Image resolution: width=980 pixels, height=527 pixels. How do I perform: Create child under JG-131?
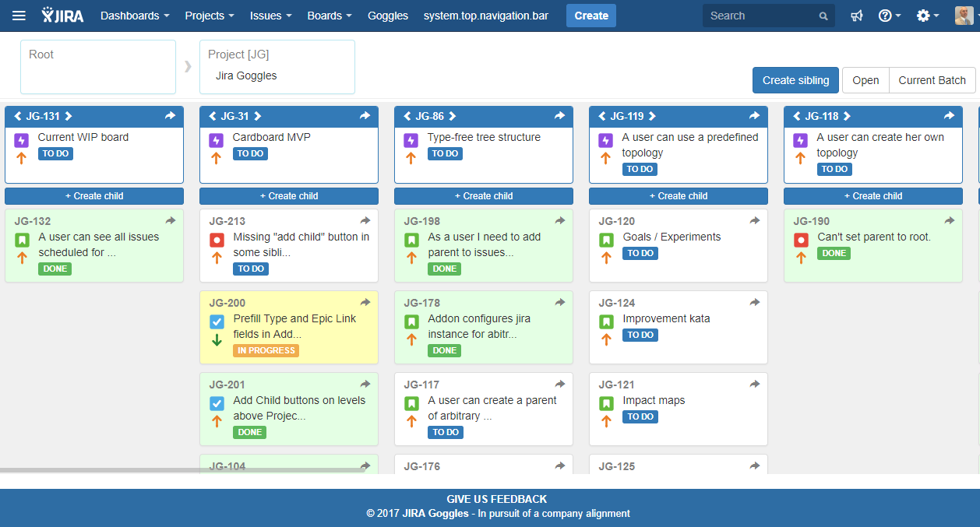[94, 196]
